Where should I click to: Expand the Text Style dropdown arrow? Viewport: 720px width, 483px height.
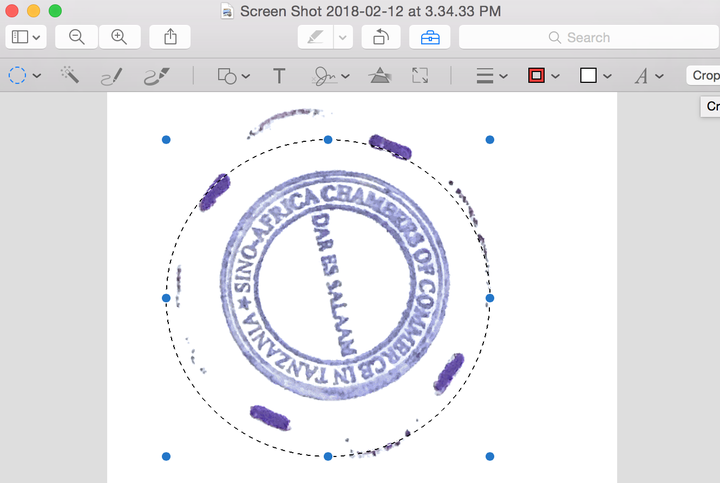tap(659, 76)
